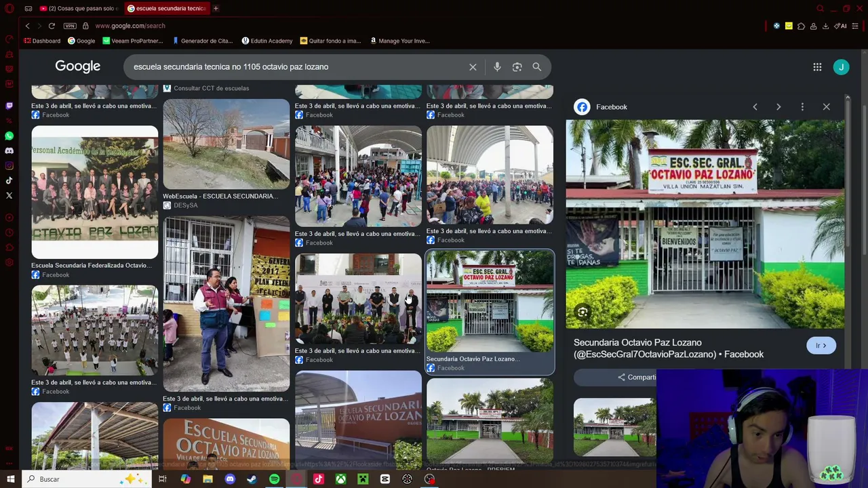Image resolution: width=868 pixels, height=488 pixels.
Task: Reload the current page
Action: coord(52,26)
